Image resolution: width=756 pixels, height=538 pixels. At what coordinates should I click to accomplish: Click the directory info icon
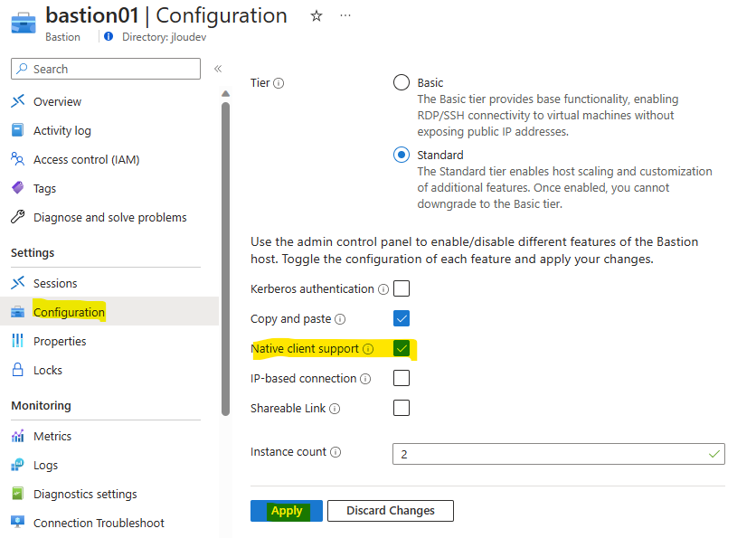point(109,37)
